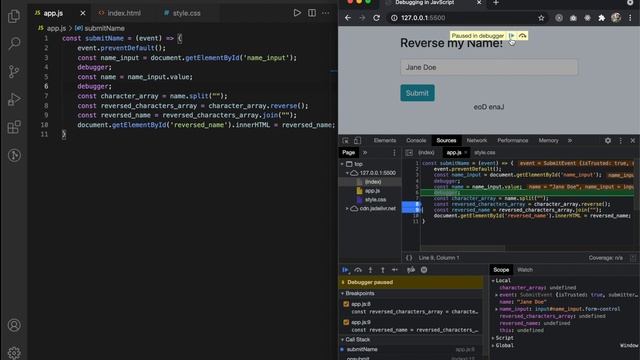This screenshot has height=360, width=640.
Task: Show more navigator tabs beside Page
Action: pyautogui.click(x=365, y=153)
